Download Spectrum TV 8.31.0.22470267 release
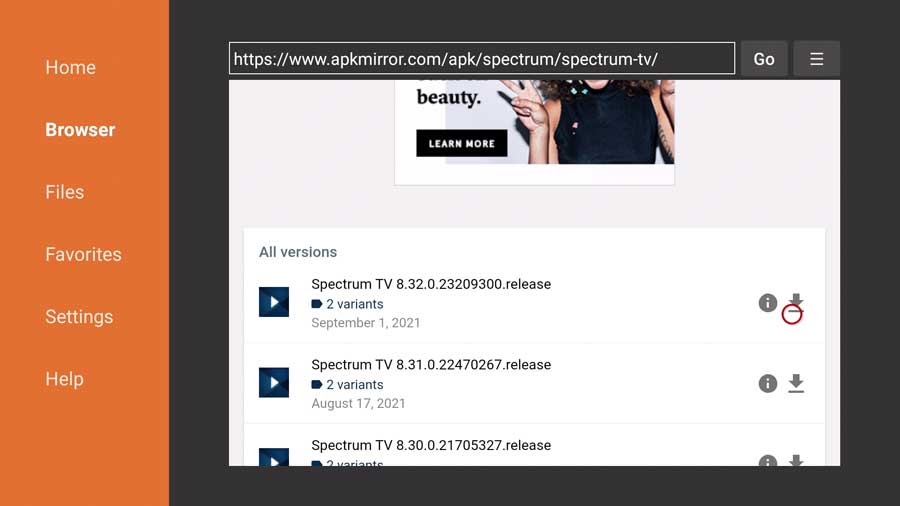 [x=796, y=383]
